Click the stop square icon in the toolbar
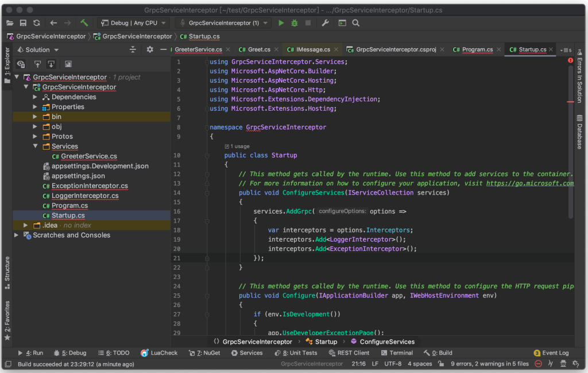Image resolution: width=588 pixels, height=373 pixels. [x=308, y=23]
